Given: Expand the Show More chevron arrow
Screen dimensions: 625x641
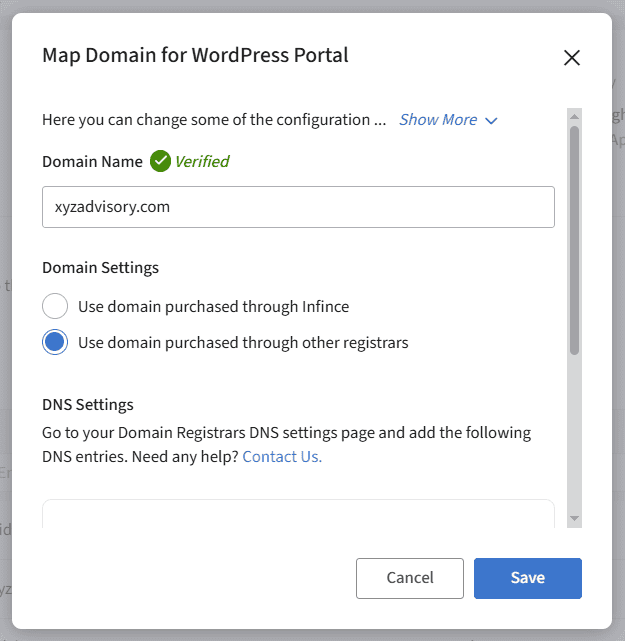Looking at the screenshot, I should pos(491,120).
